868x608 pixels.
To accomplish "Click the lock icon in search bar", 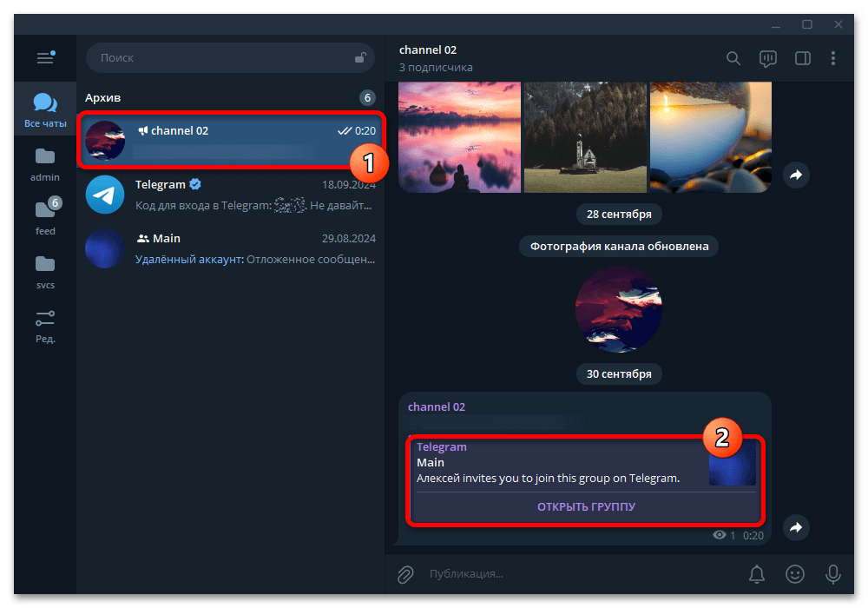I will (360, 57).
